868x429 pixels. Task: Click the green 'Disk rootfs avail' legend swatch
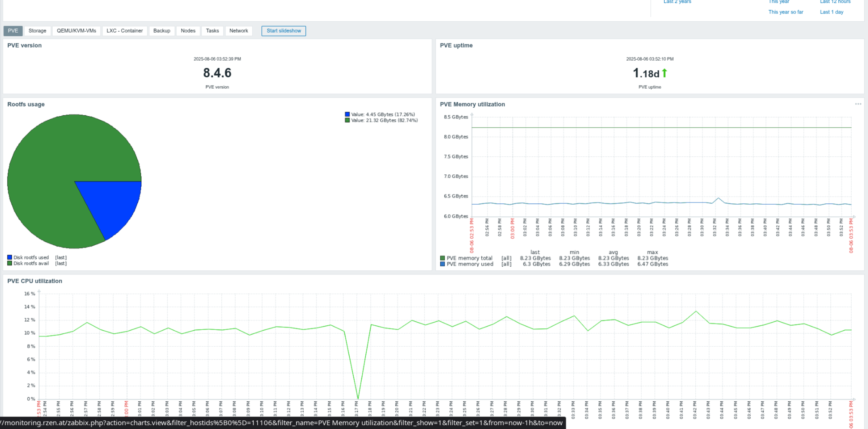pyautogui.click(x=10, y=263)
